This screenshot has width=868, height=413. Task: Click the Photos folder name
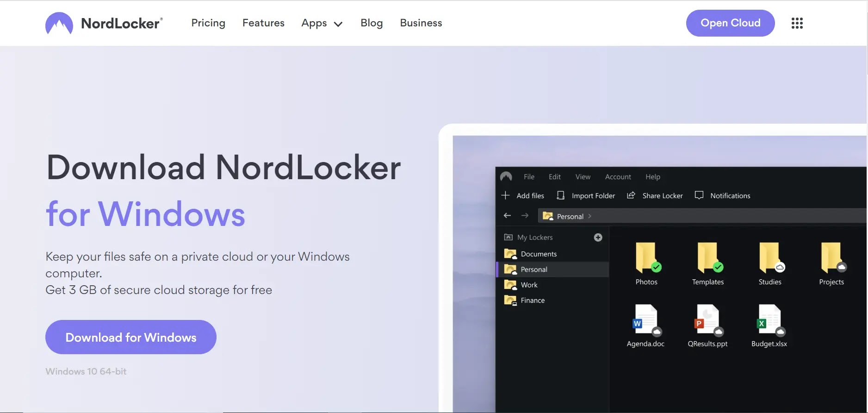(646, 282)
